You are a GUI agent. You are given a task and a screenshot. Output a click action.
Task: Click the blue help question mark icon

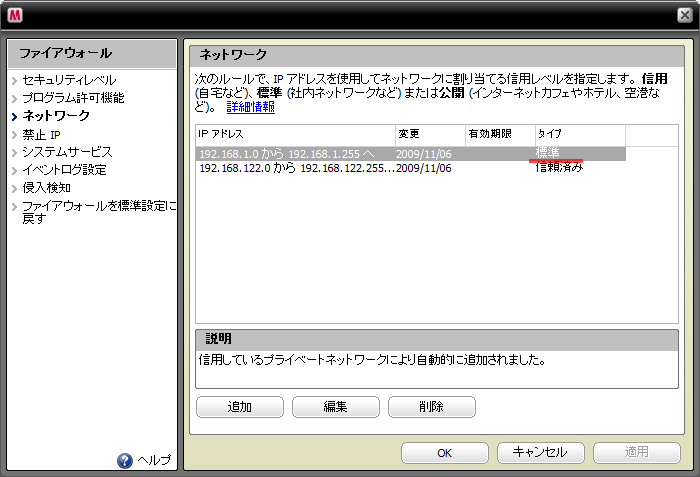pyautogui.click(x=125, y=461)
